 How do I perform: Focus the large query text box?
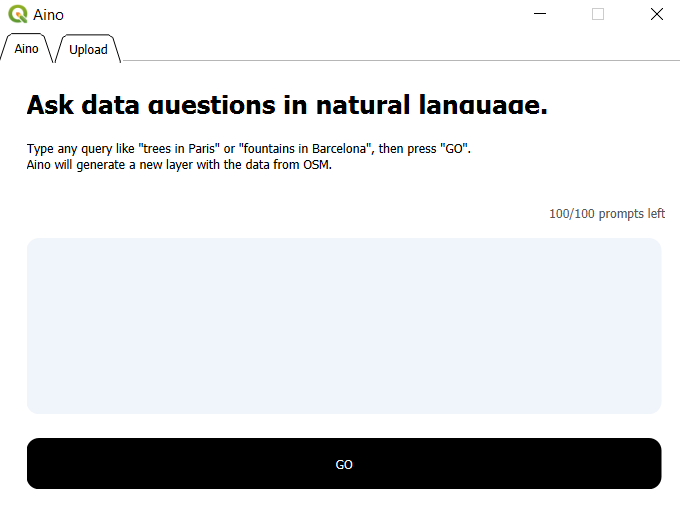[343, 325]
